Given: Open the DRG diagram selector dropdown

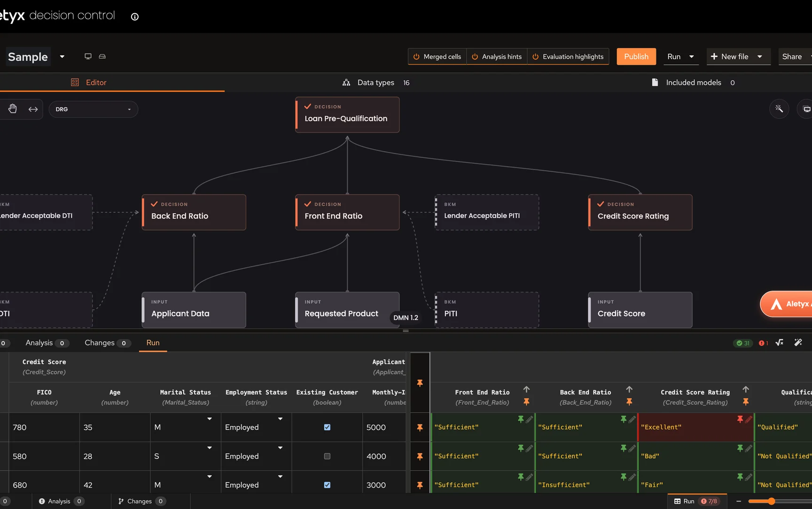Looking at the screenshot, I should tap(94, 109).
